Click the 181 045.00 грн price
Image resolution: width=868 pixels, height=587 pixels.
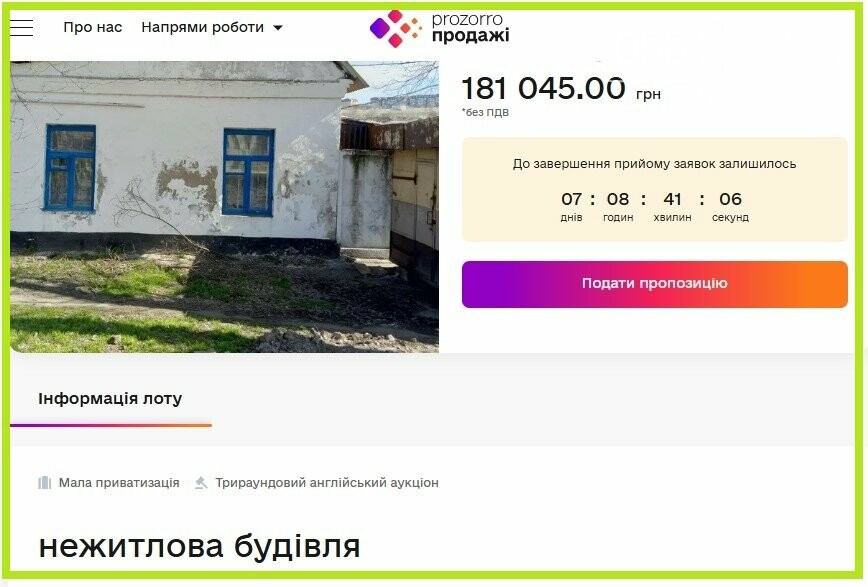561,89
